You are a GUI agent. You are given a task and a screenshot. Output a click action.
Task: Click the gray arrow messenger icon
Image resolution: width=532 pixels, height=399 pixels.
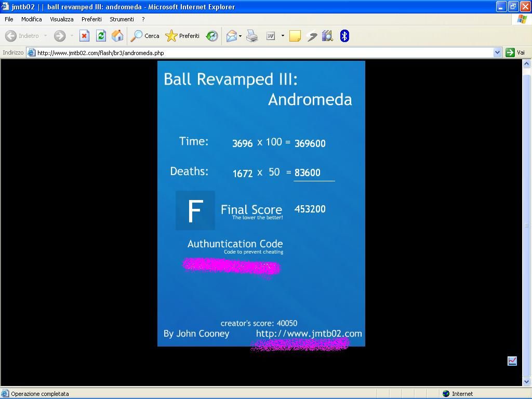click(x=312, y=36)
